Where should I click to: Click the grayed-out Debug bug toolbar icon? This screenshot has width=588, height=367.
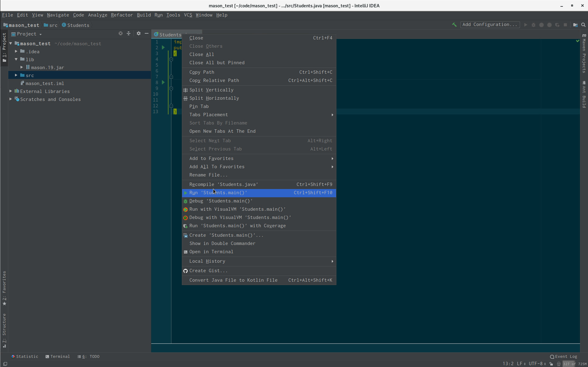pyautogui.click(x=534, y=25)
